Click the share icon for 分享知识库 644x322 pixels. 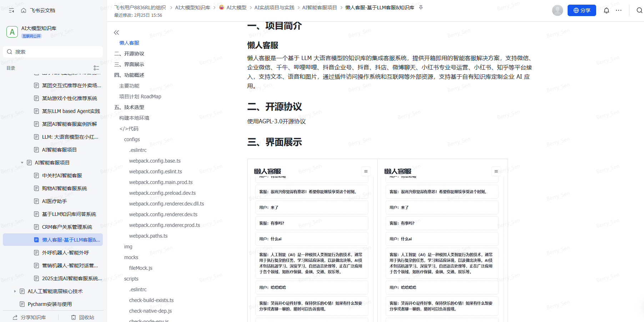tap(15, 317)
